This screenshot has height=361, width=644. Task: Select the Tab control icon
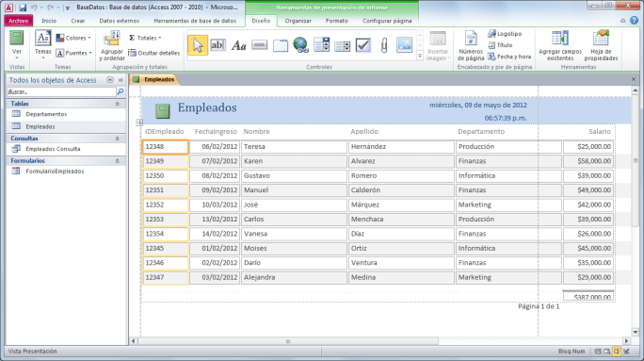tap(281, 45)
